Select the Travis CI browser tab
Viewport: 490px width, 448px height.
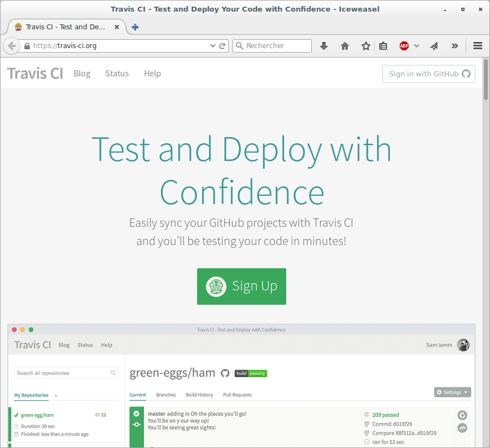pos(66,27)
